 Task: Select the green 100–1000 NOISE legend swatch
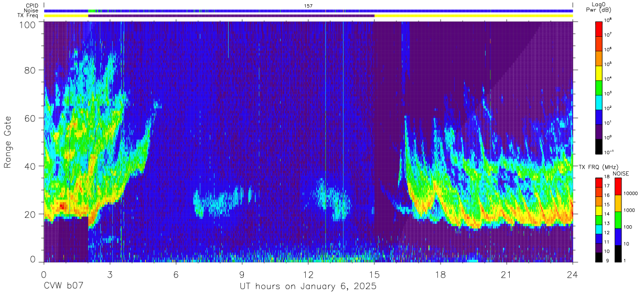(x=618, y=219)
